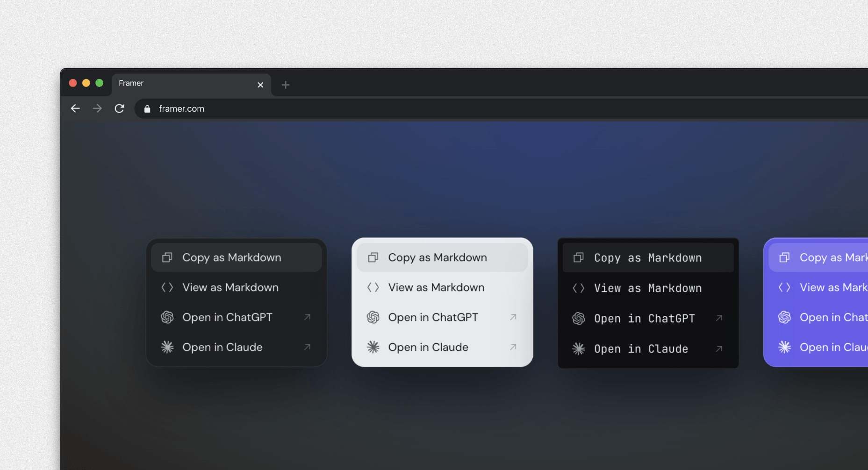The image size is (868, 470).
Task: Click ChatGPT logo in the white menu
Action: pyautogui.click(x=373, y=317)
